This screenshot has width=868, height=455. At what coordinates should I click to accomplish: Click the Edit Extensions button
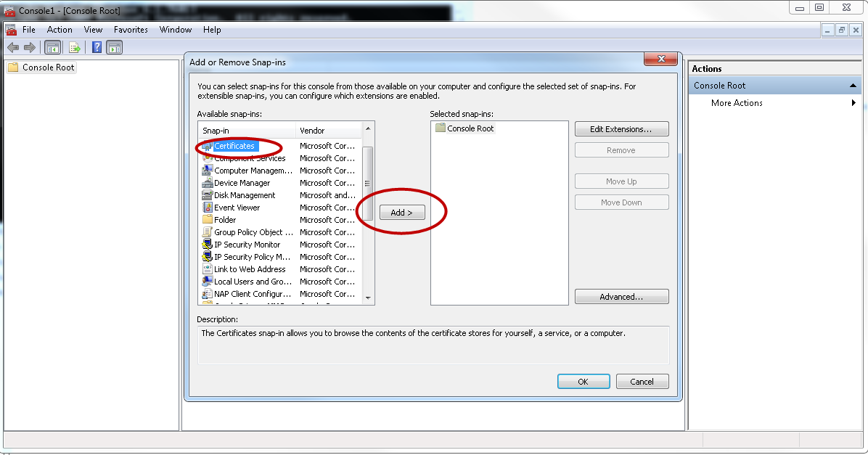[x=622, y=129]
